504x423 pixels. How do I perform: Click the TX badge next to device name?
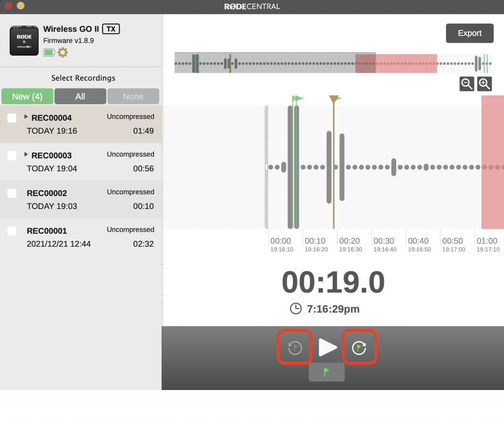tap(111, 29)
